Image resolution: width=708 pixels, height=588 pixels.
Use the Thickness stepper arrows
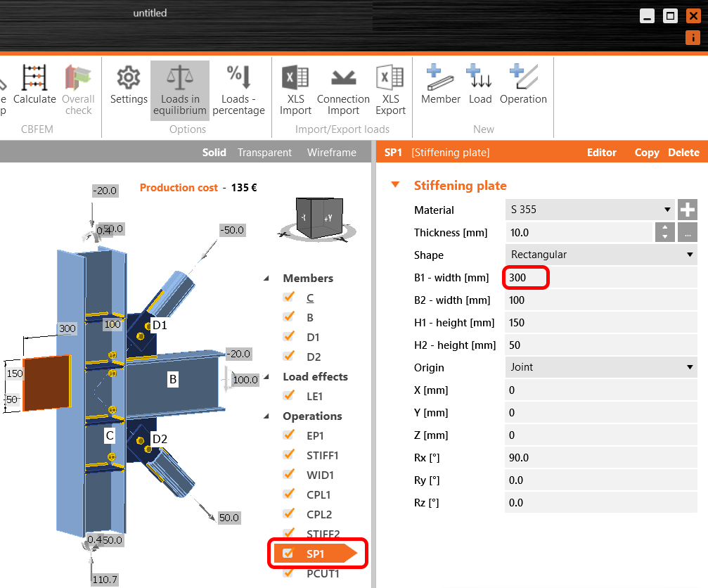tap(664, 232)
